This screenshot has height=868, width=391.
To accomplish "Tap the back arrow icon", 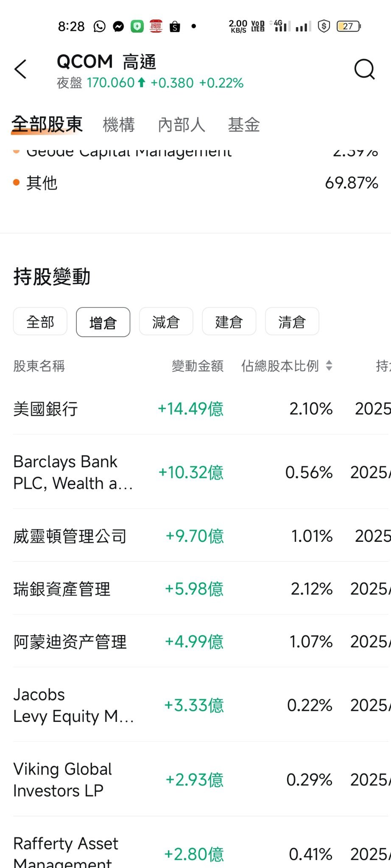I will [x=20, y=69].
